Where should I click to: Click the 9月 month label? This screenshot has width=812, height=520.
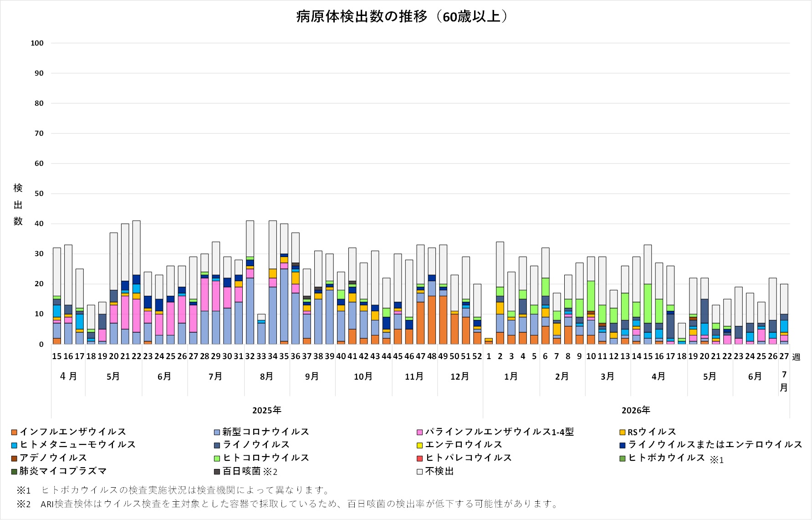point(312,376)
